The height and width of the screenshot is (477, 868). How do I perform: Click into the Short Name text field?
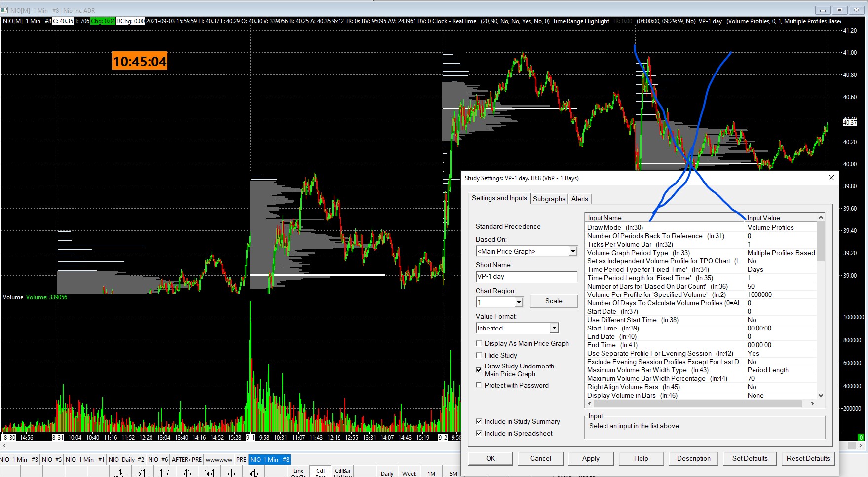[x=527, y=277]
